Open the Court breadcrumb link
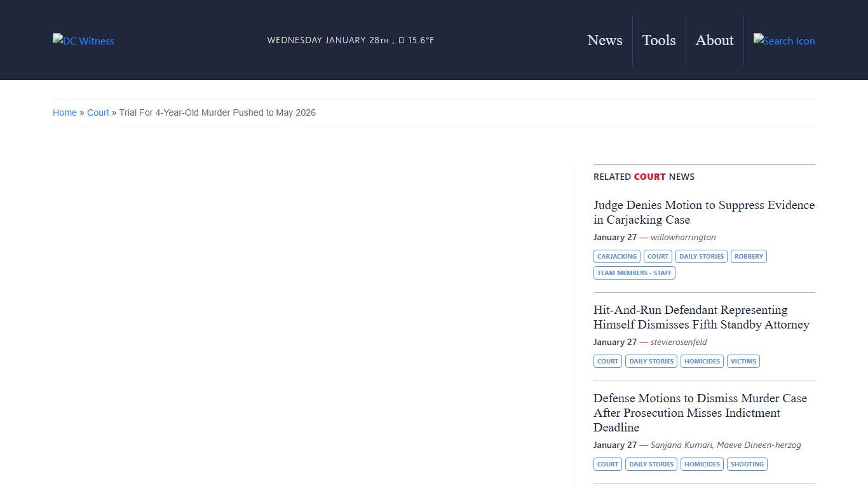This screenshot has width=868, height=488. (98, 112)
